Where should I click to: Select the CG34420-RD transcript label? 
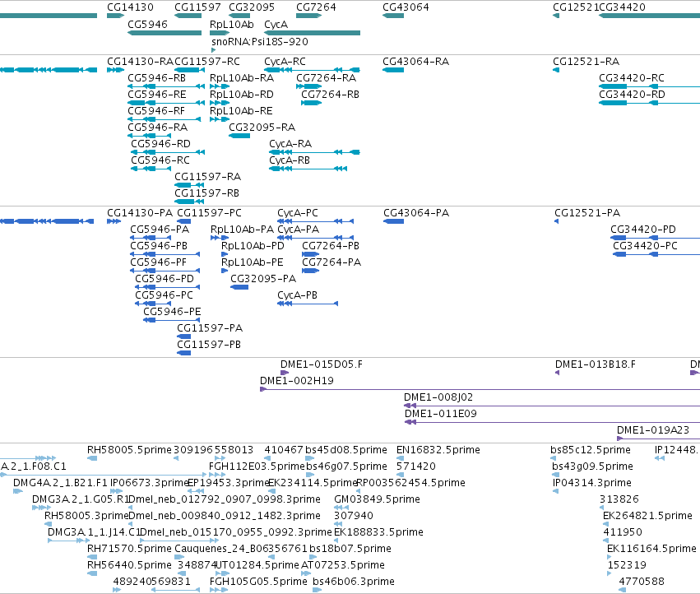click(633, 95)
